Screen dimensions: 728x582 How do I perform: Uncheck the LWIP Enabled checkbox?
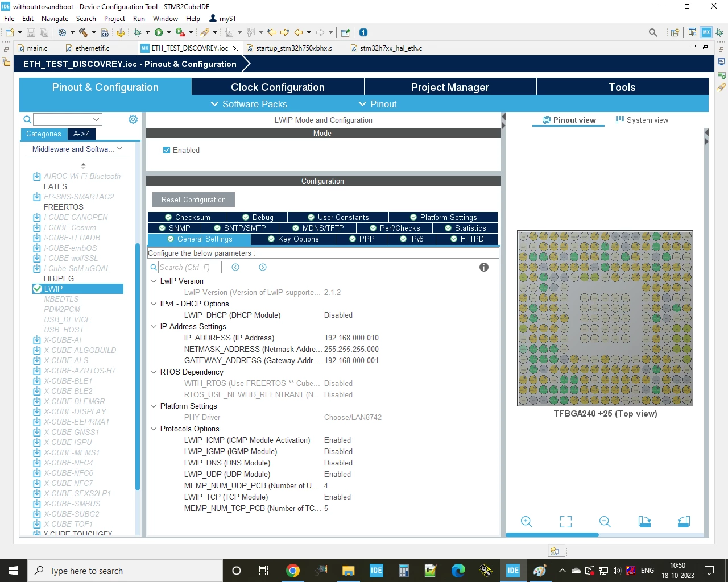pos(167,150)
